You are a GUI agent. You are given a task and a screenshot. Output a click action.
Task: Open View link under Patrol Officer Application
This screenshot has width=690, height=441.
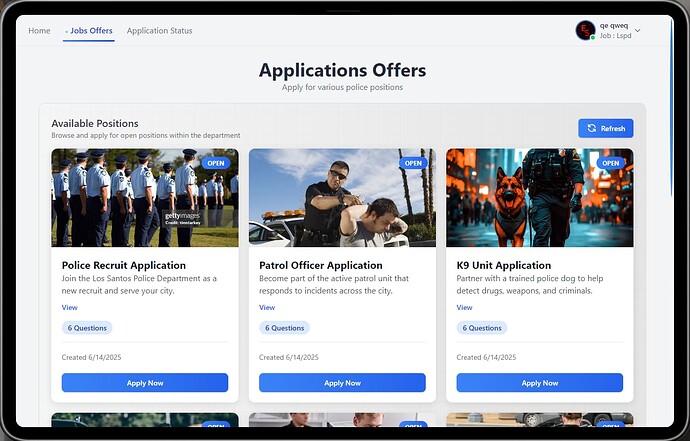point(267,307)
